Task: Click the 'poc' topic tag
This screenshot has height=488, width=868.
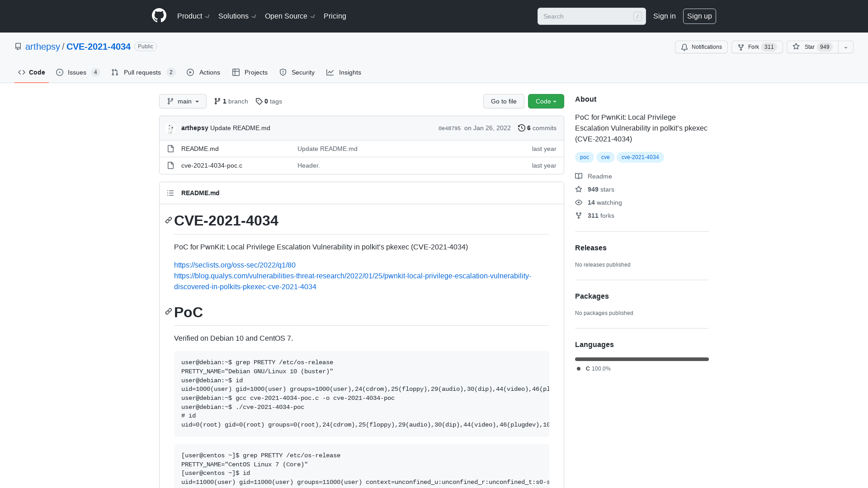Action: (x=585, y=157)
